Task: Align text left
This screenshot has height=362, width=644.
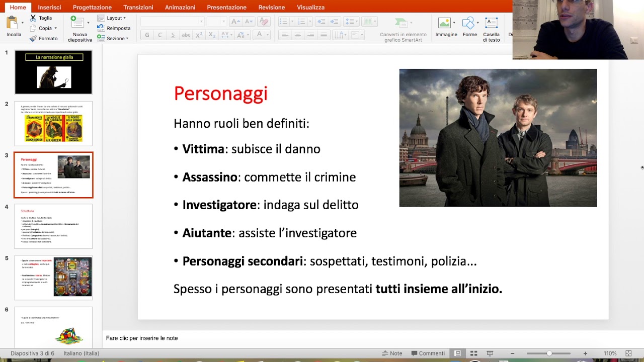Action: click(285, 35)
